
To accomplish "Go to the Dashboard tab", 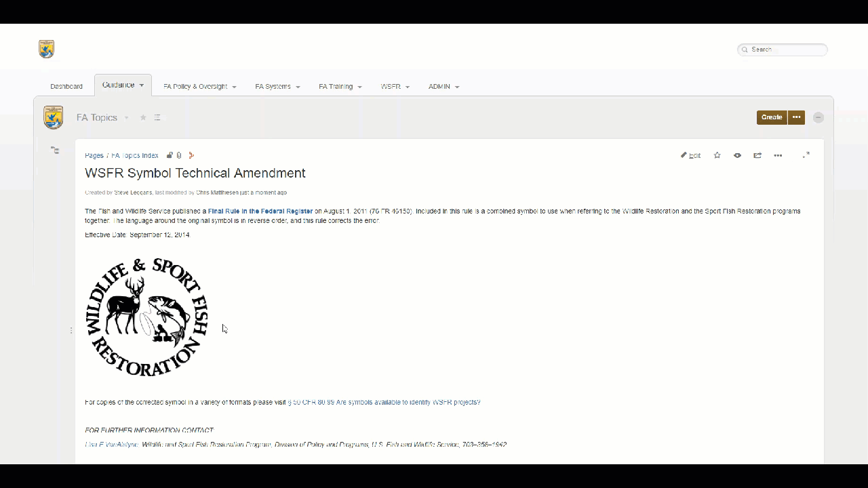I will (66, 87).
